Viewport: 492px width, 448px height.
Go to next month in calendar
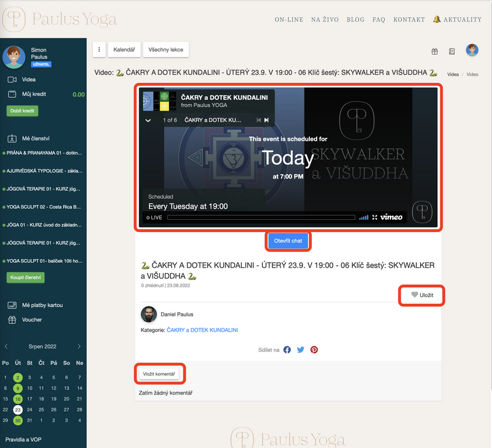tap(79, 346)
